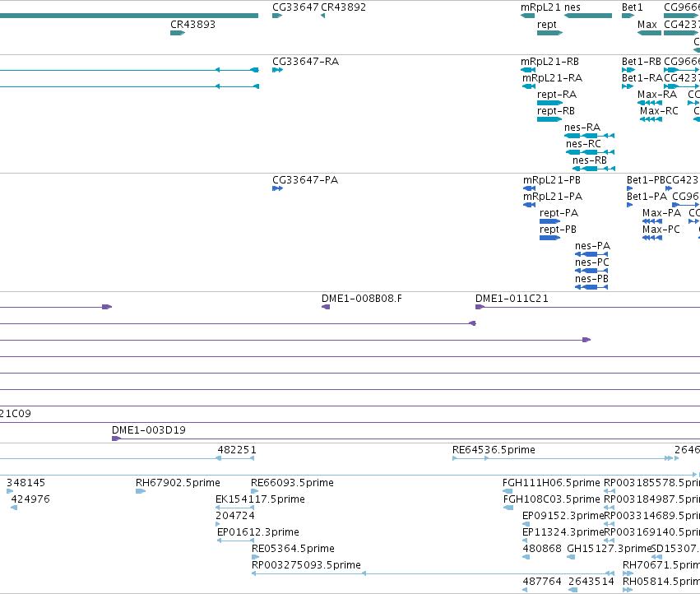Click RP003275093.5prime EST
700x594 pixels.
(433, 573)
